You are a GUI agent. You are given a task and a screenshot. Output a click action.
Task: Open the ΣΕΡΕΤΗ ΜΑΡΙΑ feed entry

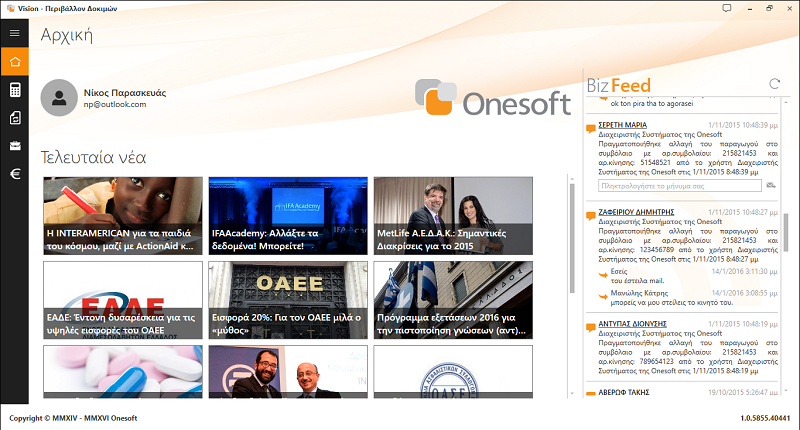pos(622,125)
